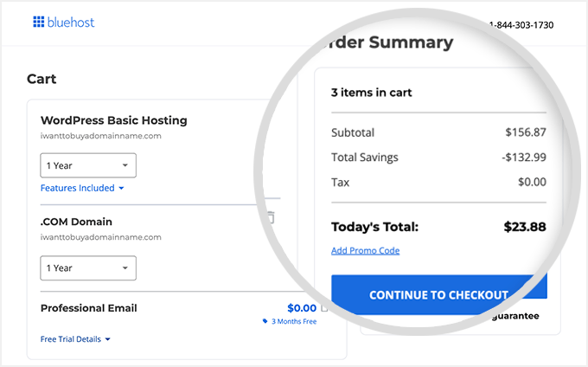588x367 pixels.
Task: Click the Subtotal amount $156.87
Action: tap(526, 132)
